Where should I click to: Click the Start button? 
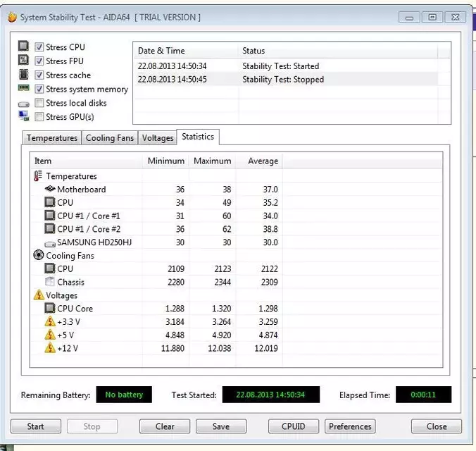pyautogui.click(x=36, y=426)
